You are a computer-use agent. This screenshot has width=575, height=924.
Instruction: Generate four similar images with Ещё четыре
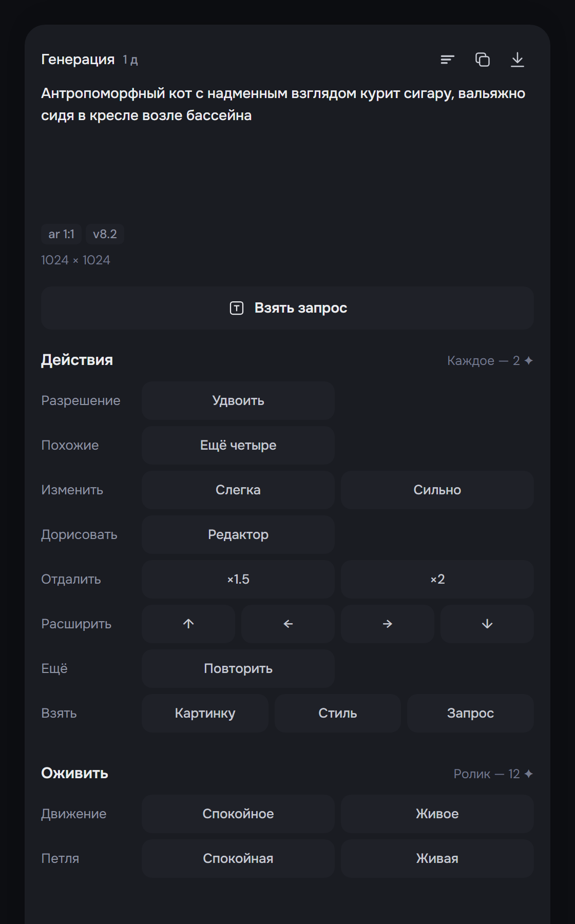(238, 445)
